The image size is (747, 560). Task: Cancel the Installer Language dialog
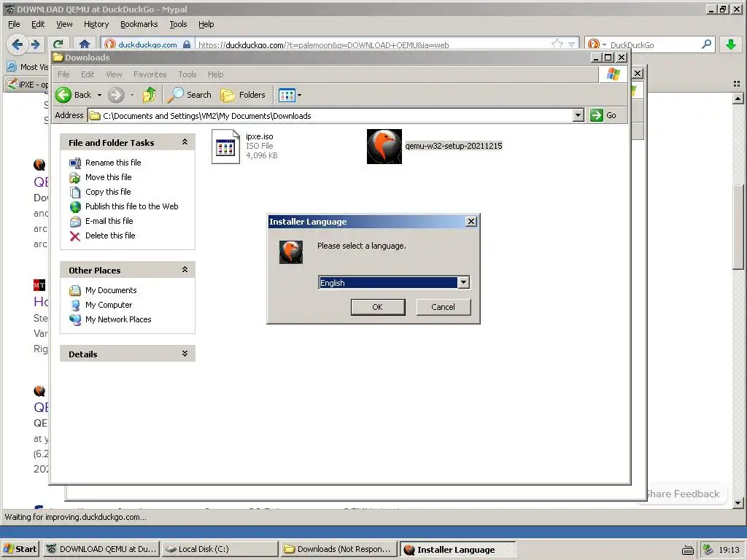(443, 307)
